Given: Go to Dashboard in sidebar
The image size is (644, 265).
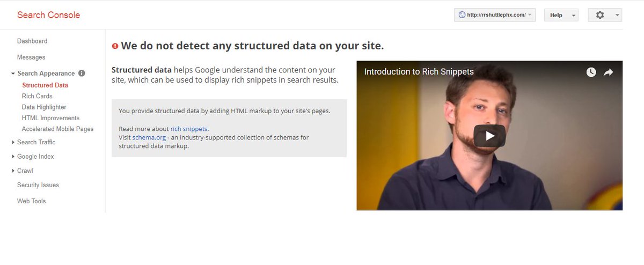Looking at the screenshot, I should pyautogui.click(x=32, y=41).
